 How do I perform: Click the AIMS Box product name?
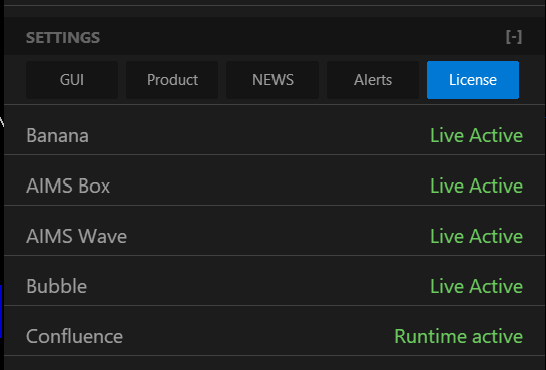pos(68,186)
